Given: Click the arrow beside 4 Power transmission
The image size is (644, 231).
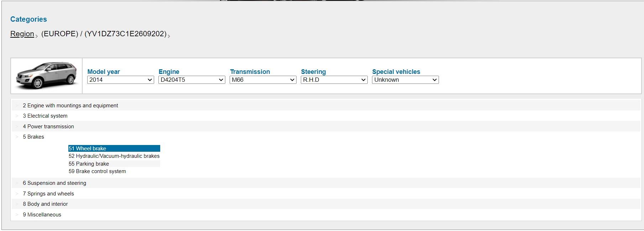Looking at the screenshot, I should point(17,127).
